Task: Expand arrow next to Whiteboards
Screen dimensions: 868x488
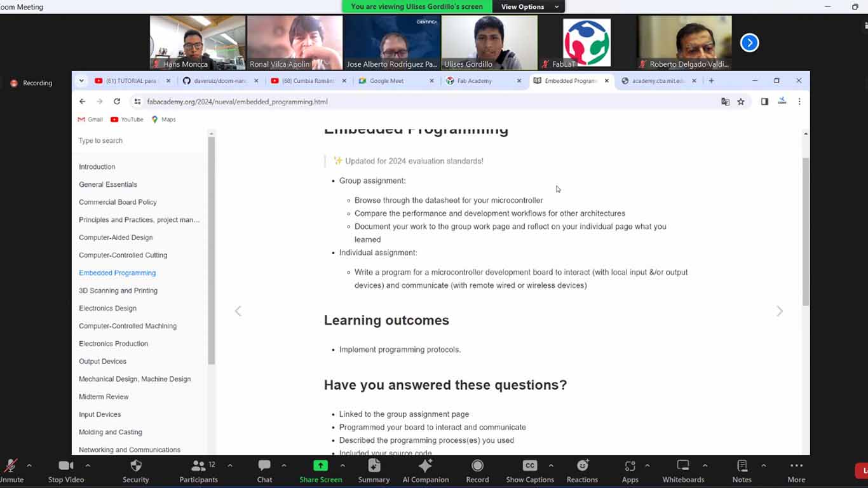Action: (x=705, y=466)
